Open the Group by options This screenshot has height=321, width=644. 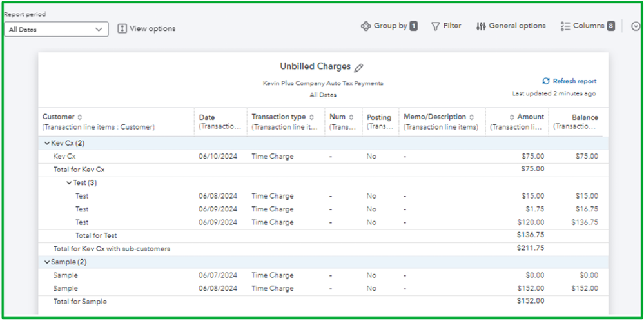389,26
